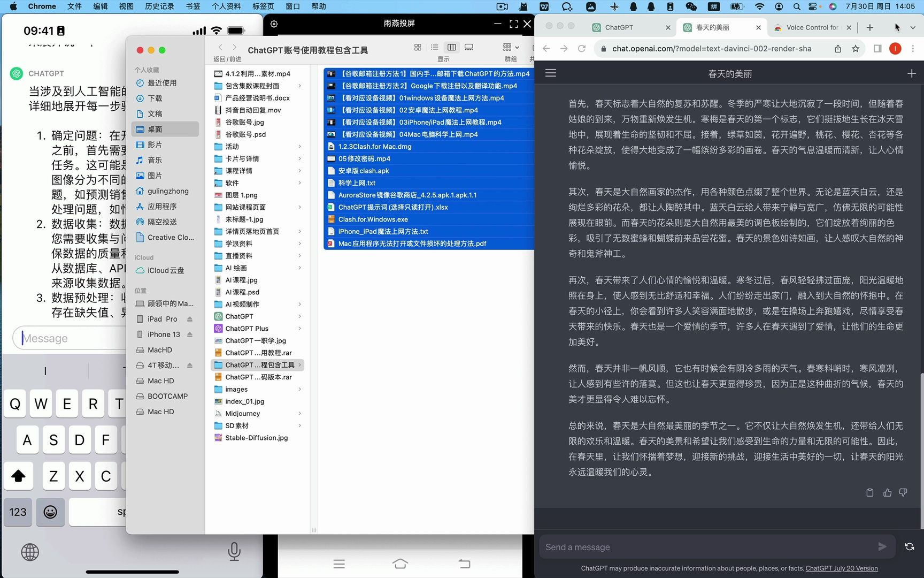
Task: Switch to the ChatGPT Chrome tab
Action: tap(630, 27)
